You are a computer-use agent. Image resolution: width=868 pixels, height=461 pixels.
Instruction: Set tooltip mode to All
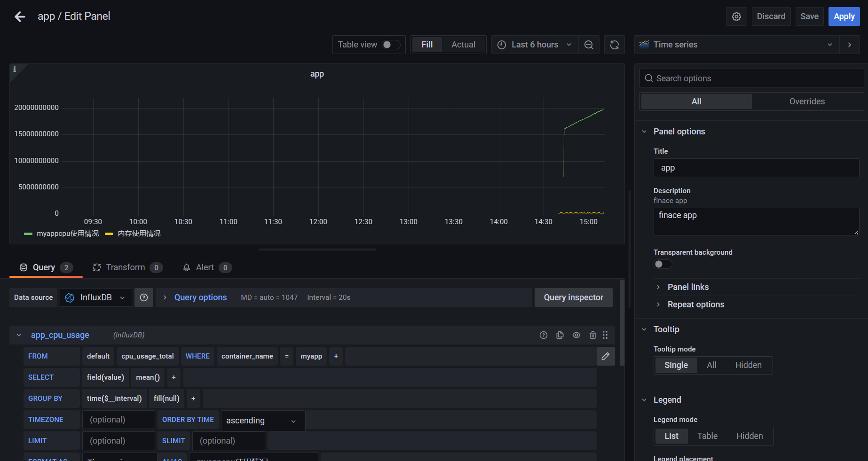[712, 365]
